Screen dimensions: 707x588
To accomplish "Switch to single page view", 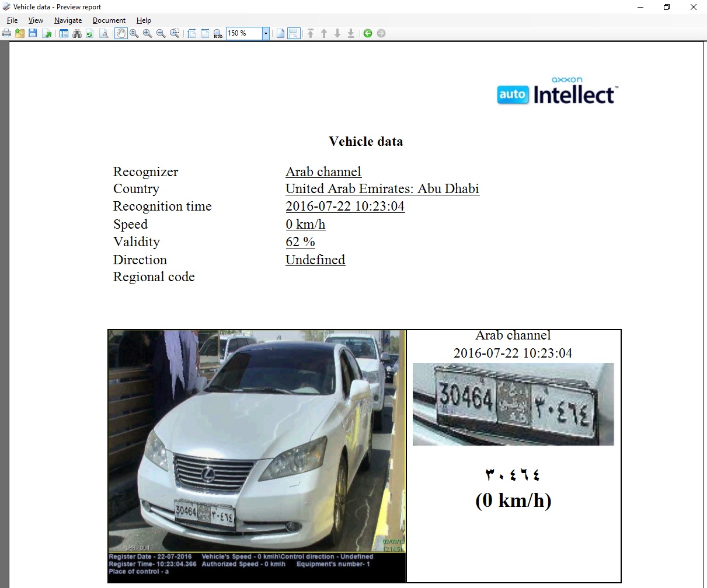I will click(x=280, y=33).
